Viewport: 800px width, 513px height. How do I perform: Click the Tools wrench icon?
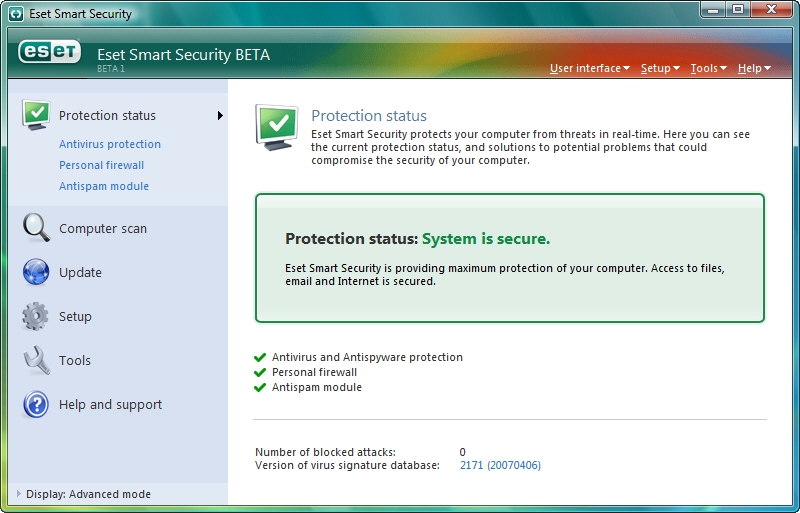pyautogui.click(x=36, y=360)
